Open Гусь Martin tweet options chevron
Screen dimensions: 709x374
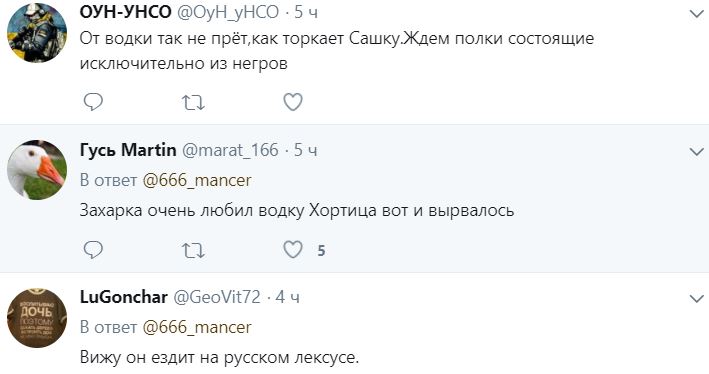click(x=697, y=152)
